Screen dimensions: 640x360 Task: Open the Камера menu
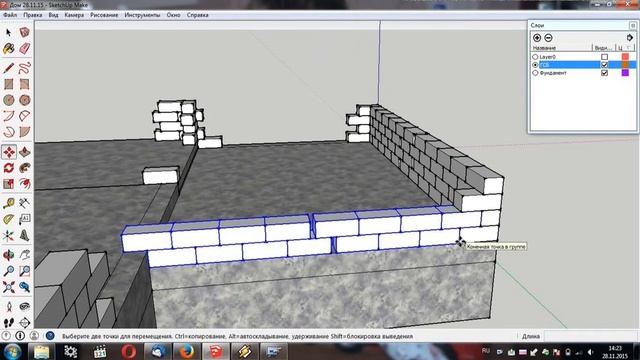click(x=74, y=15)
